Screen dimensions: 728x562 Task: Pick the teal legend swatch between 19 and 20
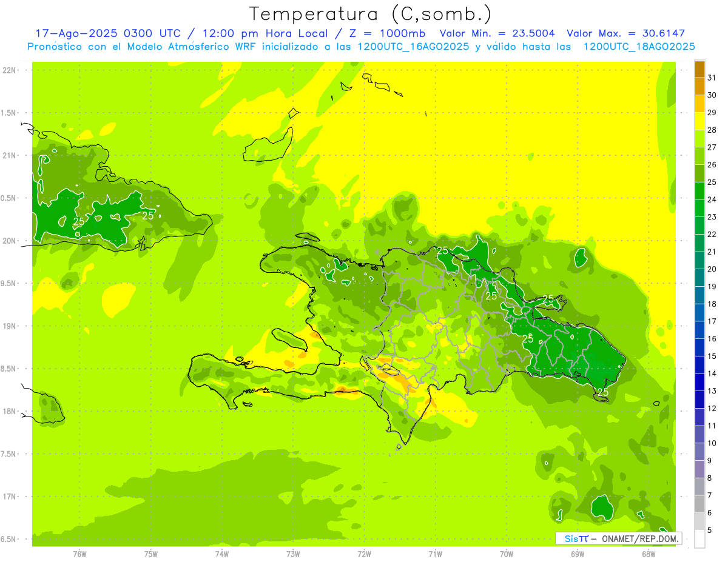[699, 278]
